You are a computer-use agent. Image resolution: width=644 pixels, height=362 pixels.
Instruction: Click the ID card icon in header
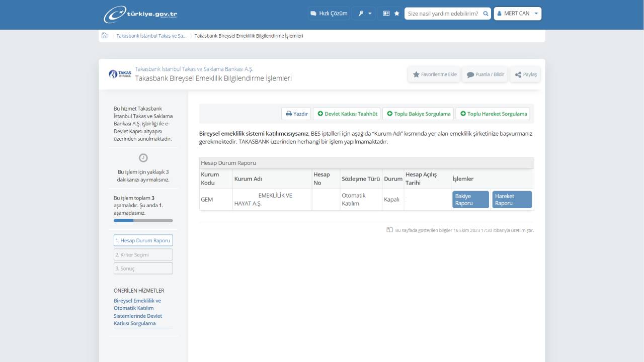(386, 14)
